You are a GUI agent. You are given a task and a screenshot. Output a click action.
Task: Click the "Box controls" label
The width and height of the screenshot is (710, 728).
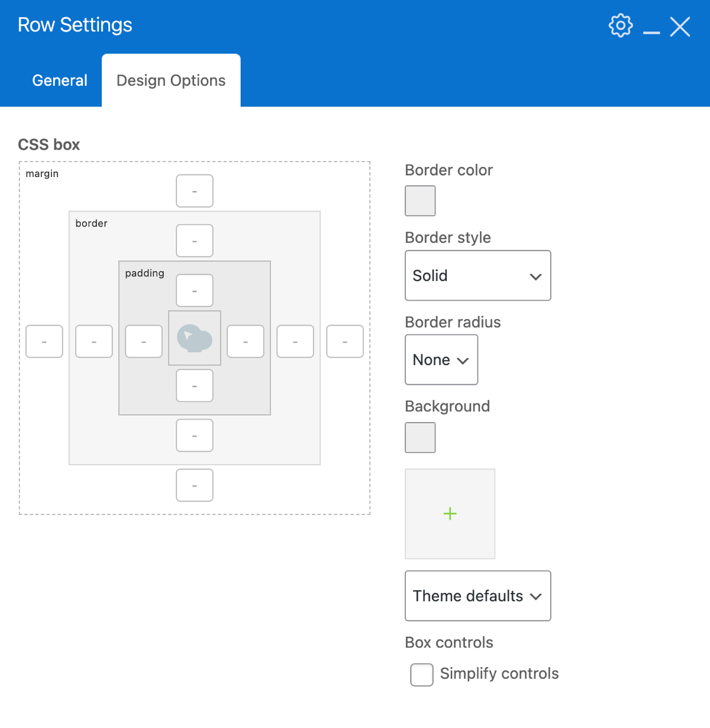pyautogui.click(x=449, y=643)
